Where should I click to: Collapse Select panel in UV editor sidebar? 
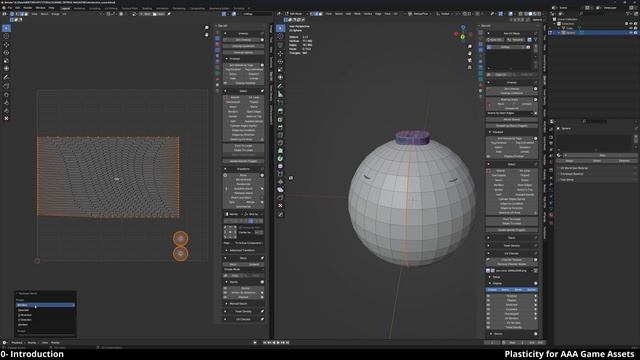(225, 91)
